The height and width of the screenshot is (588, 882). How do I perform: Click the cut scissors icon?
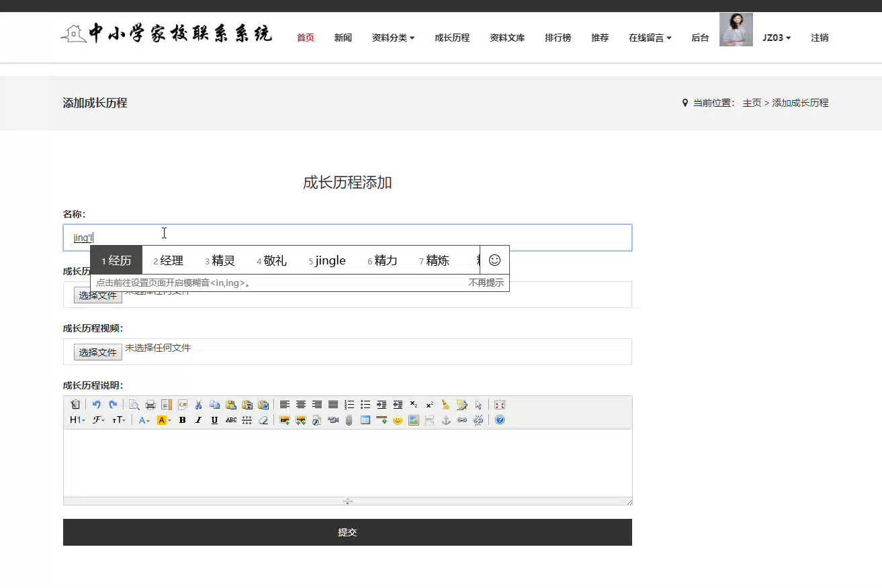point(199,405)
